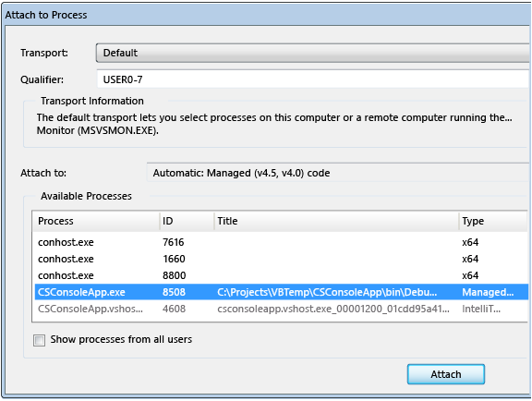This screenshot has height=401, width=532.
Task: Click the x64 type of process 7616
Action: pyautogui.click(x=470, y=242)
